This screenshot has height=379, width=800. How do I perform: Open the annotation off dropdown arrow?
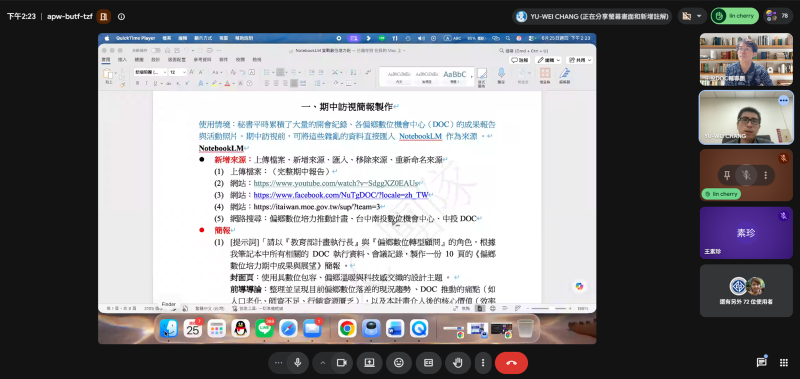point(699,16)
